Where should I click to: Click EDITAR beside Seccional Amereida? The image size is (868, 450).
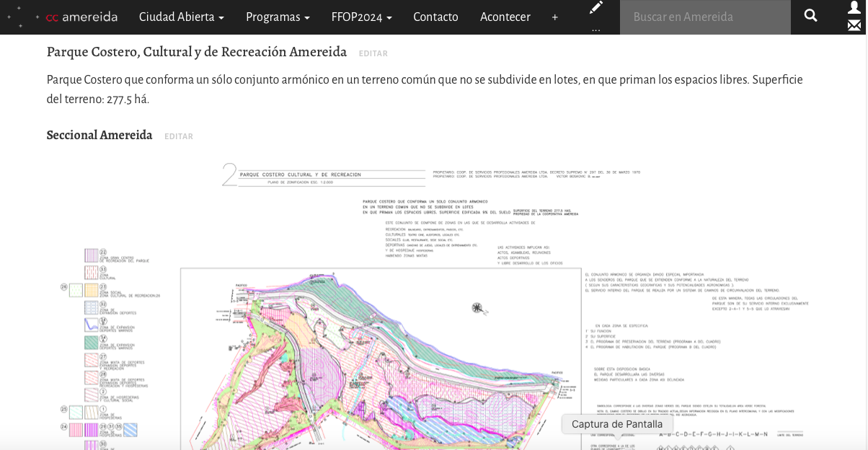(178, 136)
